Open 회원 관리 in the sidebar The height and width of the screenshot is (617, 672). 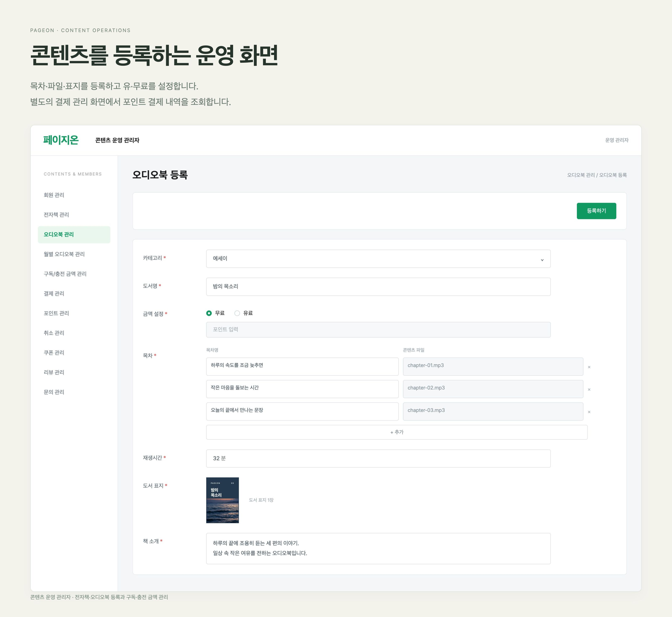click(74, 195)
